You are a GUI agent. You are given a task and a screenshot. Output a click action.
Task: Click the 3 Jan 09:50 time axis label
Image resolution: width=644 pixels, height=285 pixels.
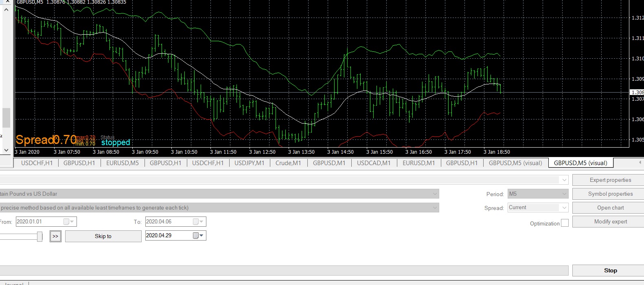pos(145,152)
